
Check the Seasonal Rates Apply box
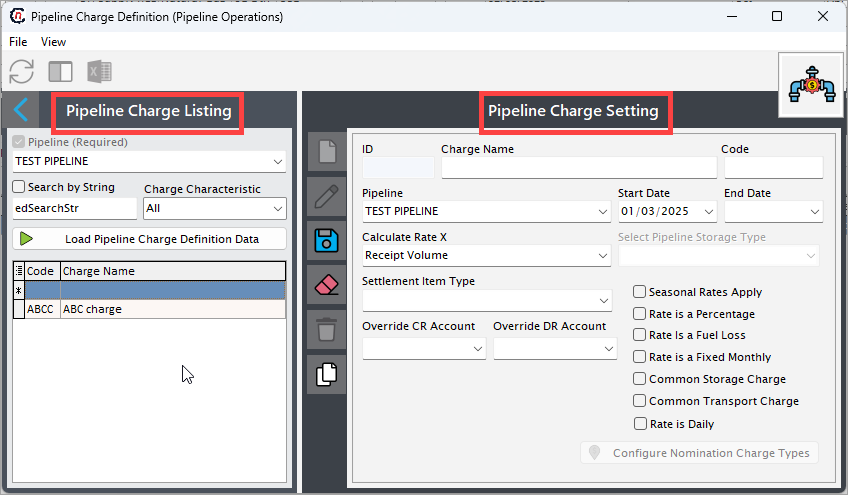pyautogui.click(x=639, y=292)
